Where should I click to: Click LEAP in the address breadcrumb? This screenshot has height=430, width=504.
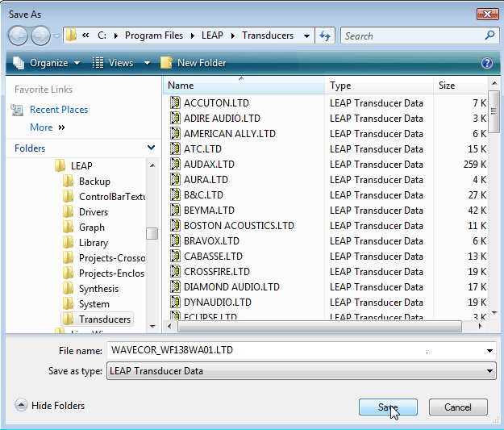coord(212,35)
